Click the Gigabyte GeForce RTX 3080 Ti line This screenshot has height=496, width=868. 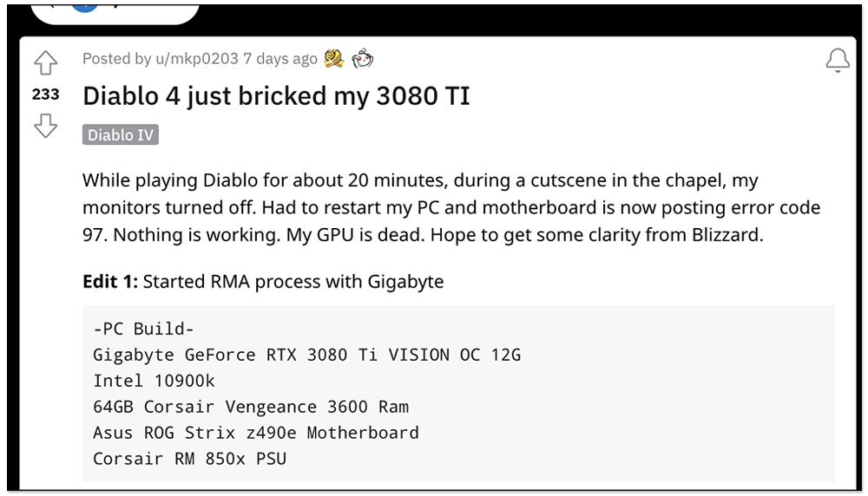306,356
